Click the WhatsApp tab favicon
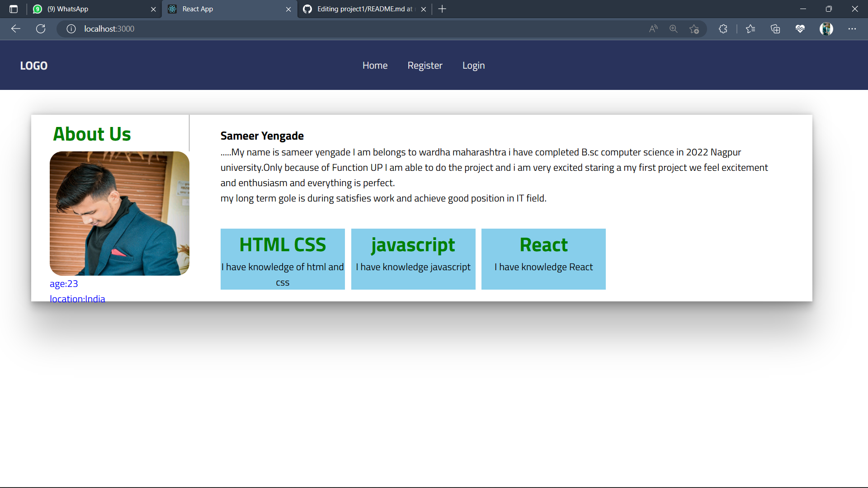Image resolution: width=868 pixels, height=488 pixels. pyautogui.click(x=37, y=9)
